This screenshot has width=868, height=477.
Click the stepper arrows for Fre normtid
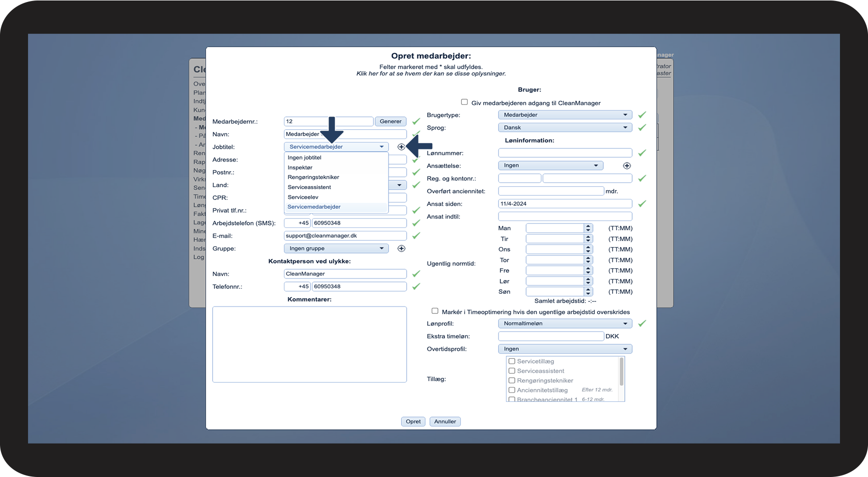pyautogui.click(x=588, y=271)
